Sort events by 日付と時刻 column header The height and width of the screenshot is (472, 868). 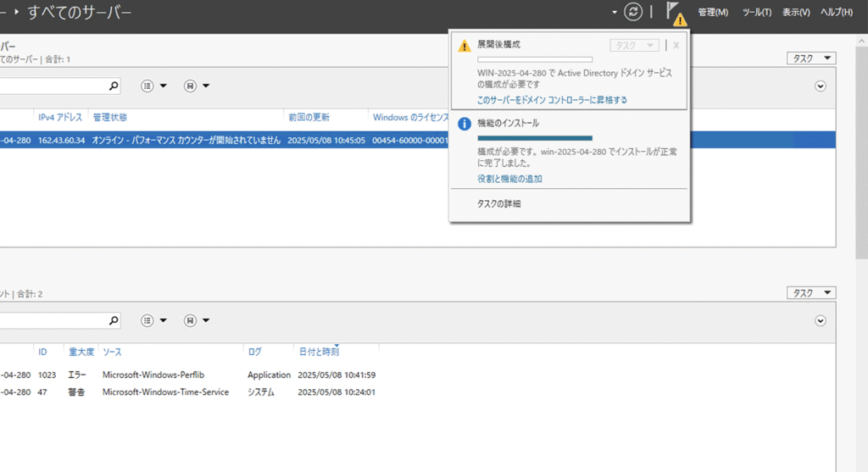click(x=319, y=352)
